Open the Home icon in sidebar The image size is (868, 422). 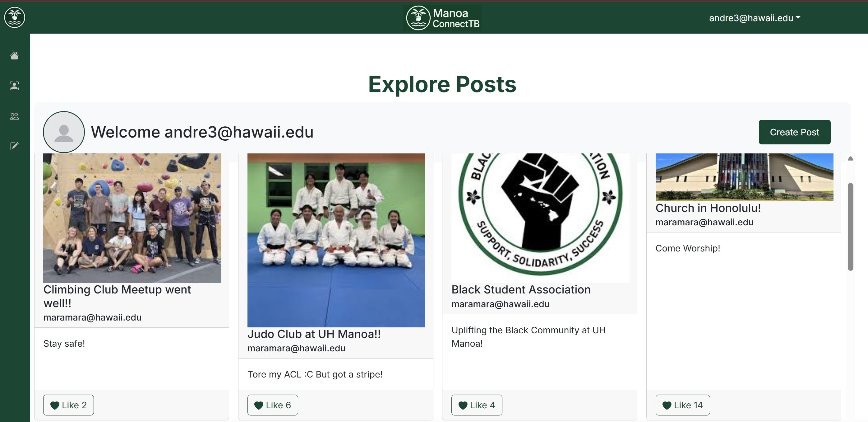pos(14,55)
